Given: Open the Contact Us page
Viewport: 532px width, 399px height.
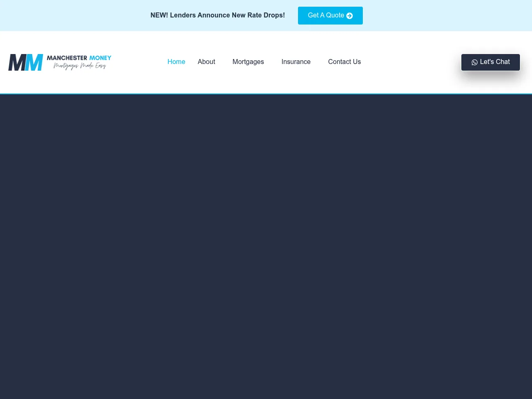Looking at the screenshot, I should click(x=344, y=62).
